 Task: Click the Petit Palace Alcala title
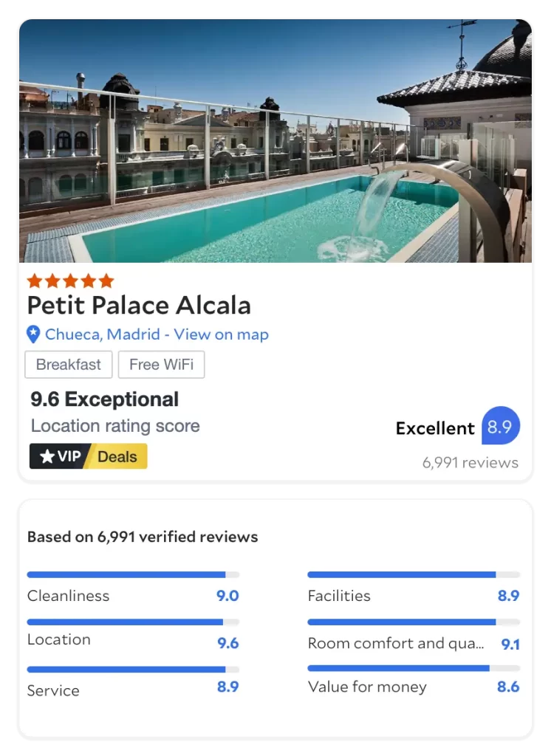coord(139,306)
